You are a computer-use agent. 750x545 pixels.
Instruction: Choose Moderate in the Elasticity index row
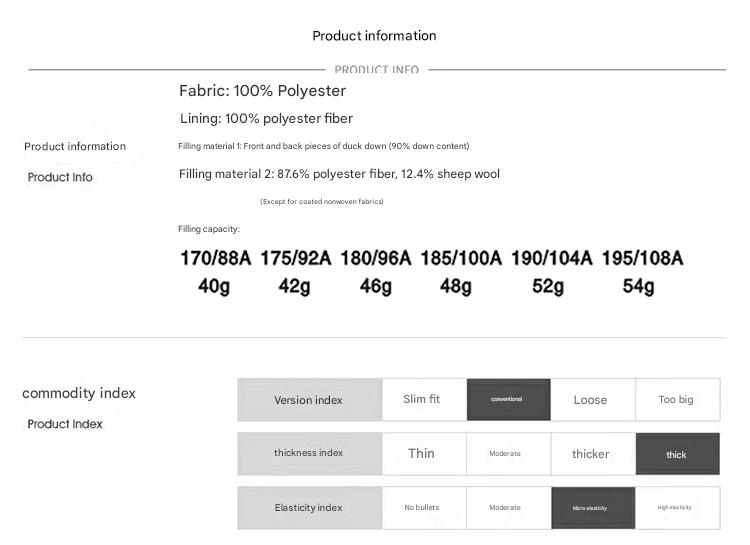[x=506, y=507]
